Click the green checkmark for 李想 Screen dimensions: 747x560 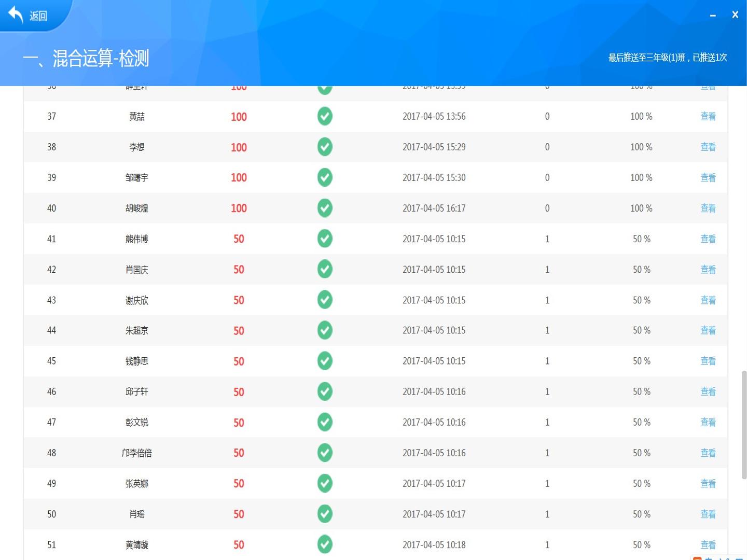325,147
